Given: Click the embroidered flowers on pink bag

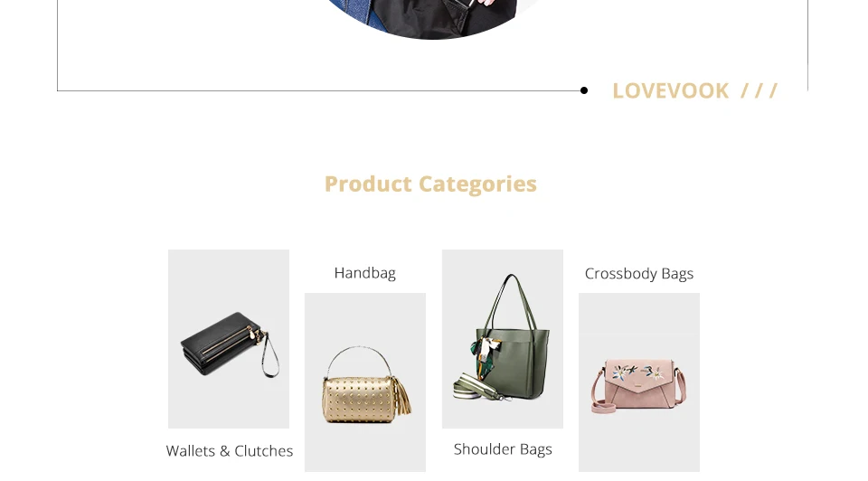Looking at the screenshot, I should click(639, 373).
